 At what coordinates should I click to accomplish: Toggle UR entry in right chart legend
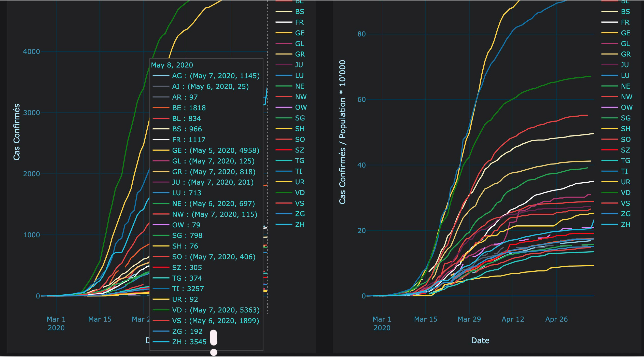tap(625, 182)
